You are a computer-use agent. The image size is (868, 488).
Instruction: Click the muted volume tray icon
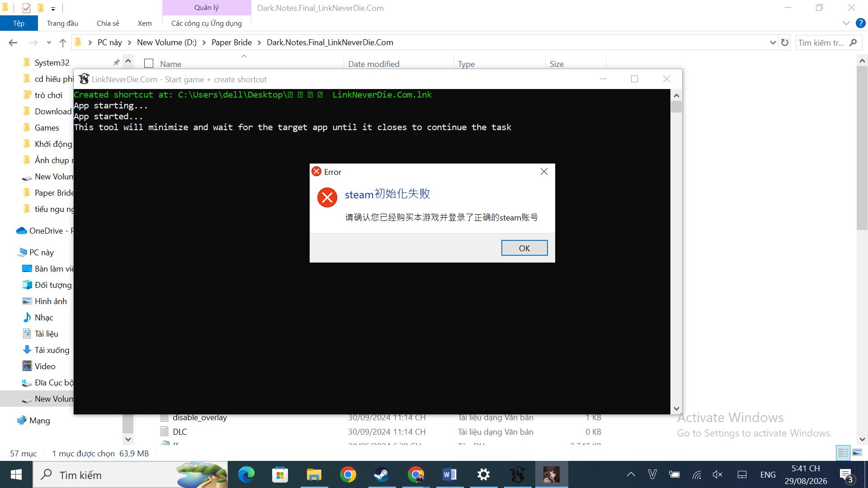point(717,474)
